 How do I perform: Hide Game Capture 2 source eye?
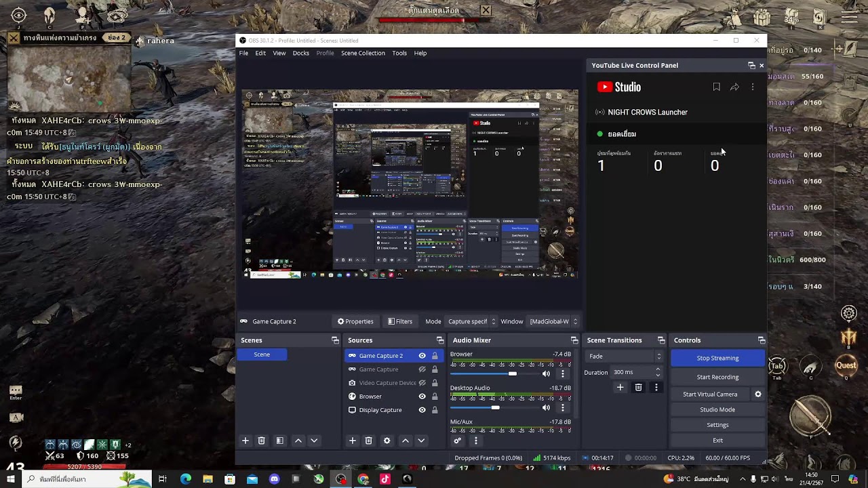coord(422,356)
